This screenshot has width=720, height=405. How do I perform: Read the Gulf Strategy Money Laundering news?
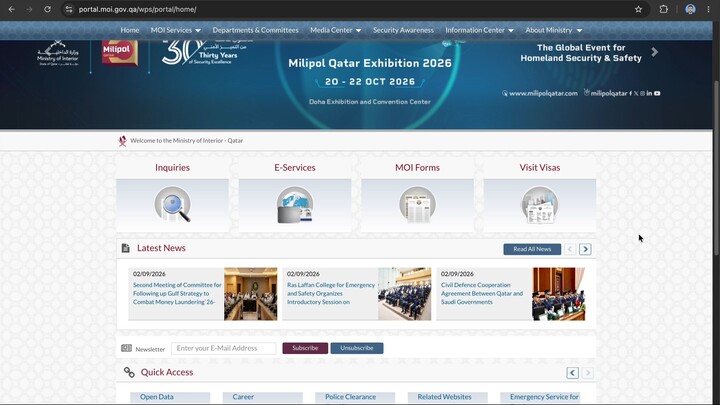[177, 293]
